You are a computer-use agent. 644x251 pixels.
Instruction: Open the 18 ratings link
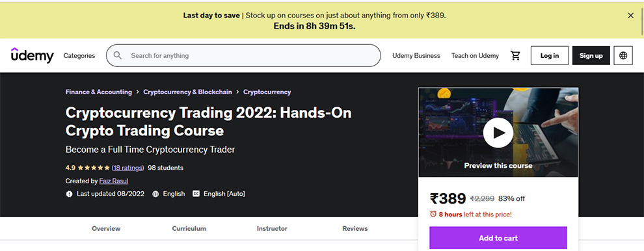tap(127, 168)
